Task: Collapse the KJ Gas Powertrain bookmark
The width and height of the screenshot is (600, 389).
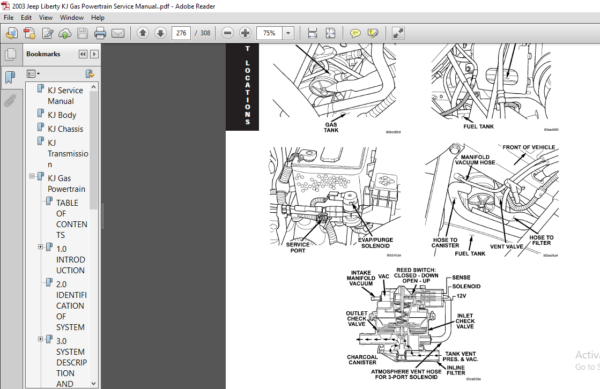Action: pos(32,176)
